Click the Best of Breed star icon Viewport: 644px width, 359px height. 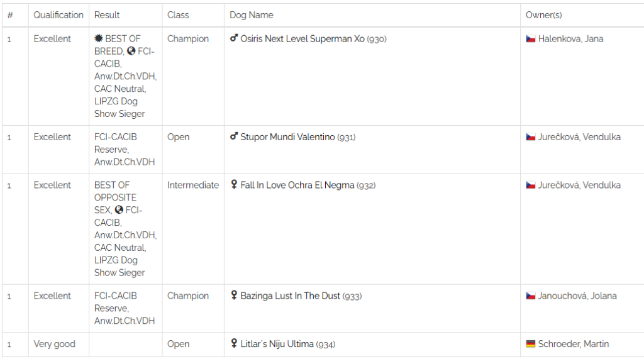[99, 38]
